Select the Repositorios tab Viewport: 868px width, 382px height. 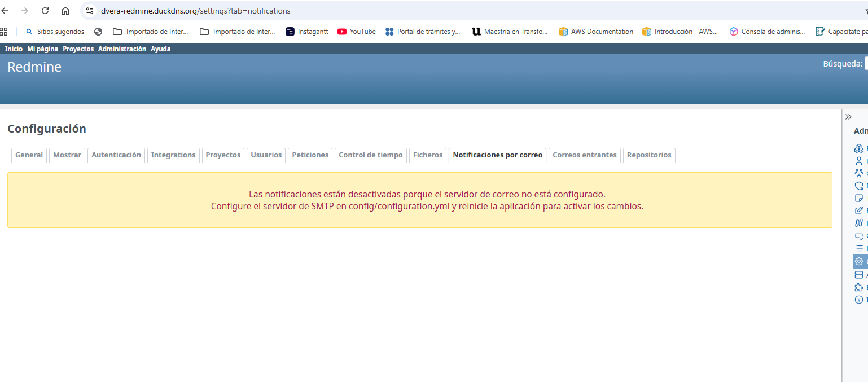[649, 155]
